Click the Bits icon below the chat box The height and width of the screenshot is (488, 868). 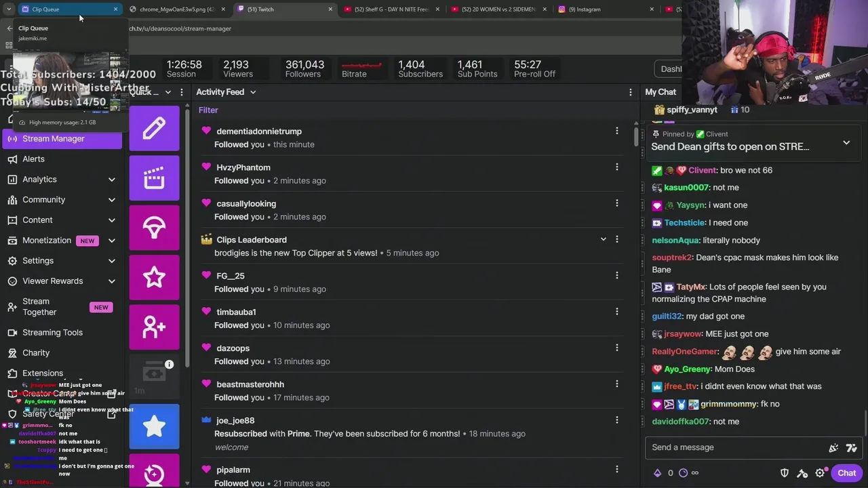[657, 473]
